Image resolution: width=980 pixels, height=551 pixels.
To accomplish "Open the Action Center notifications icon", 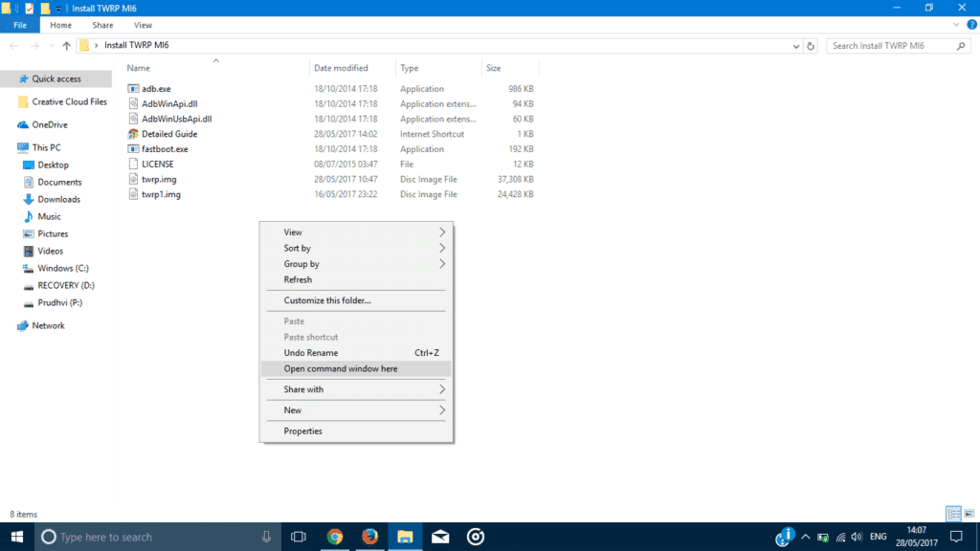I will (x=956, y=537).
